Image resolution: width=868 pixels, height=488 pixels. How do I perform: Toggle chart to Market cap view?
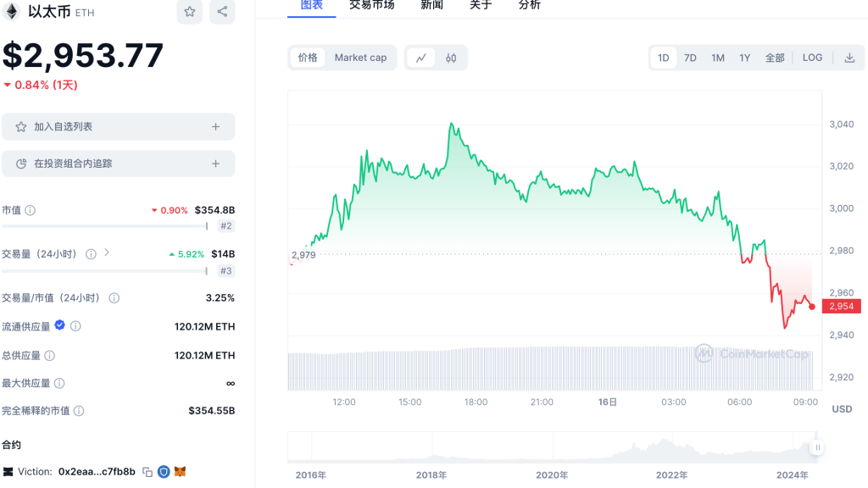coord(360,58)
